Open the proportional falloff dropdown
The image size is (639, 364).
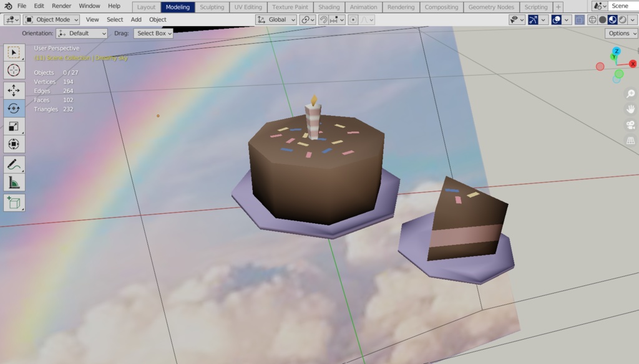[x=367, y=19]
